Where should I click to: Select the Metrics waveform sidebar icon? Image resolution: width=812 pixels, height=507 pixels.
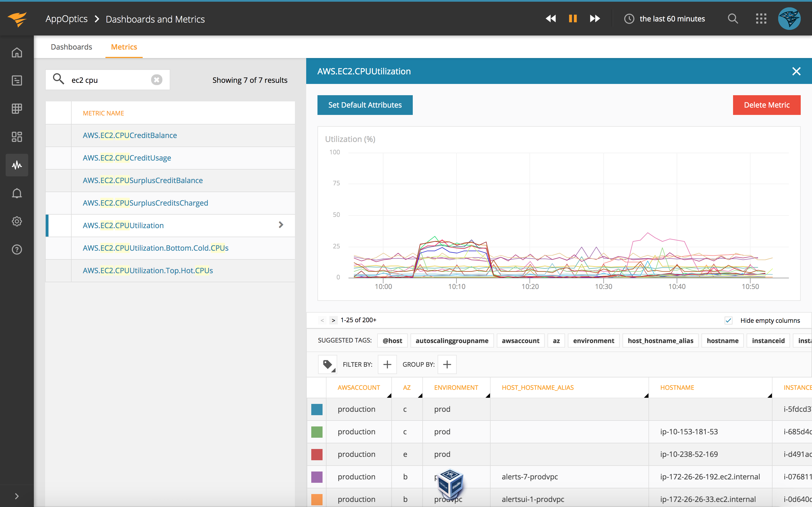pos(17,165)
